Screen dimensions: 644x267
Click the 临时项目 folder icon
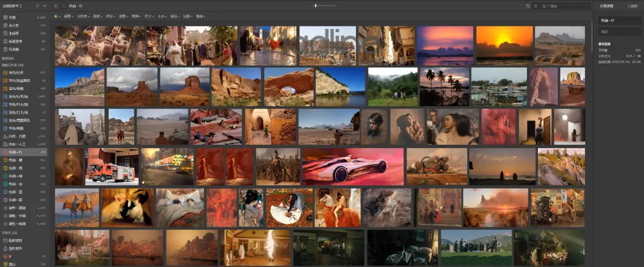pos(5,240)
